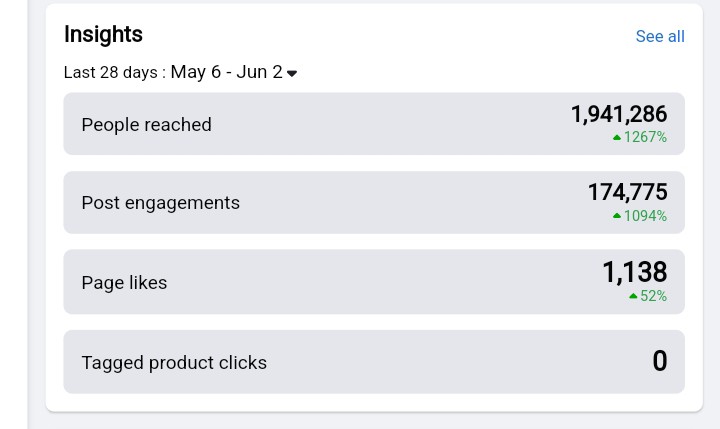Open the Page likes card
This screenshot has width=720, height=429.
(374, 282)
